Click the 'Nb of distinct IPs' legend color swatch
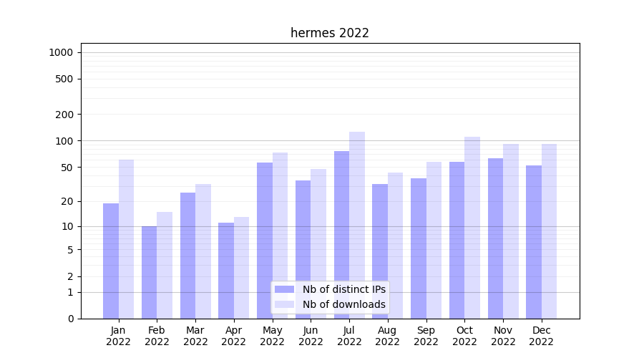644x358 pixels. click(284, 289)
